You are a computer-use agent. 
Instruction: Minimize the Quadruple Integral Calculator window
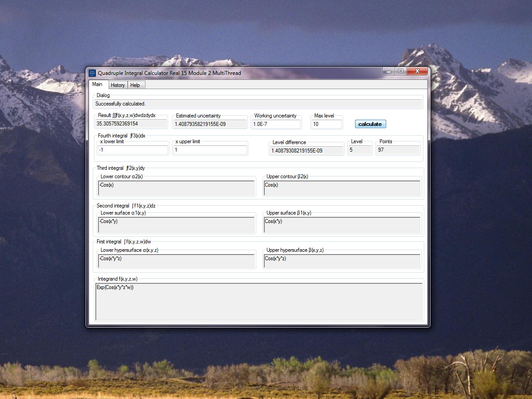389,71
